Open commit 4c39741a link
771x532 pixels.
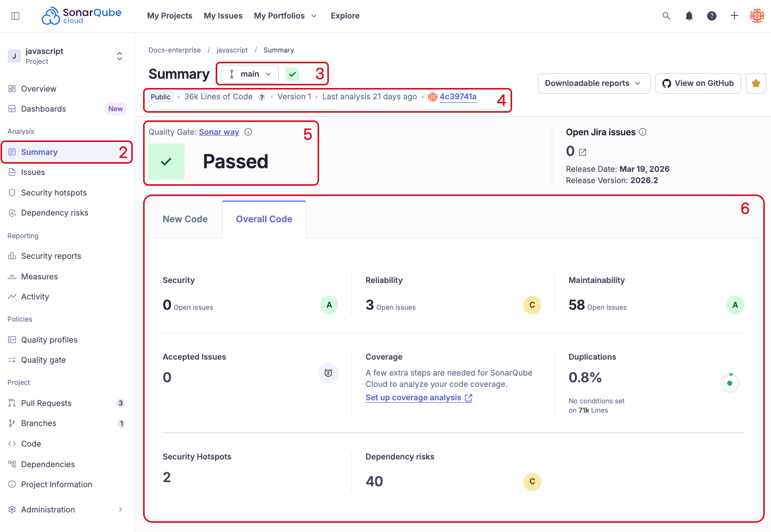(458, 97)
